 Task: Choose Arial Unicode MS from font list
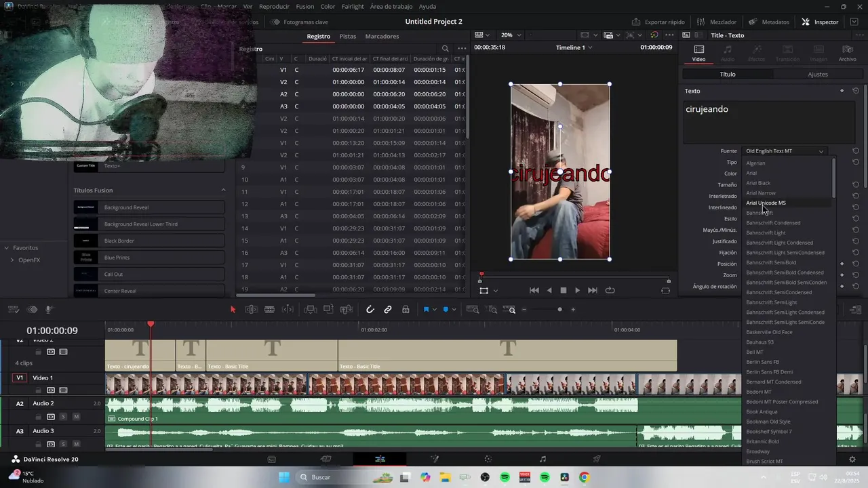click(766, 203)
